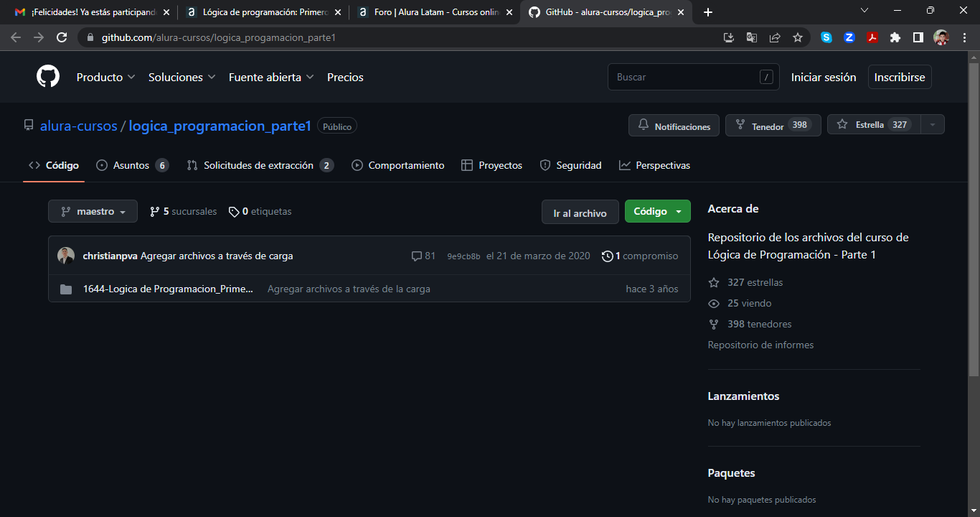Open the 81 comments icon link
The image size is (980, 517).
pyautogui.click(x=423, y=256)
